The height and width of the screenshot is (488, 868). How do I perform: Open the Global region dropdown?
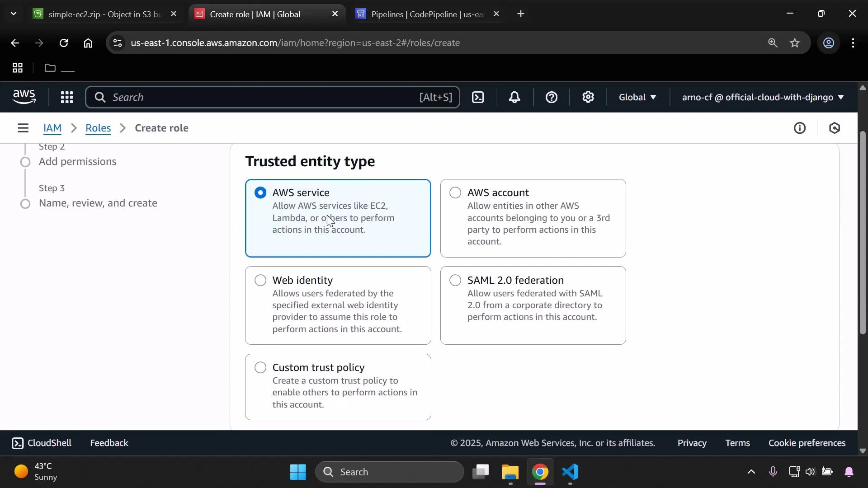(637, 97)
